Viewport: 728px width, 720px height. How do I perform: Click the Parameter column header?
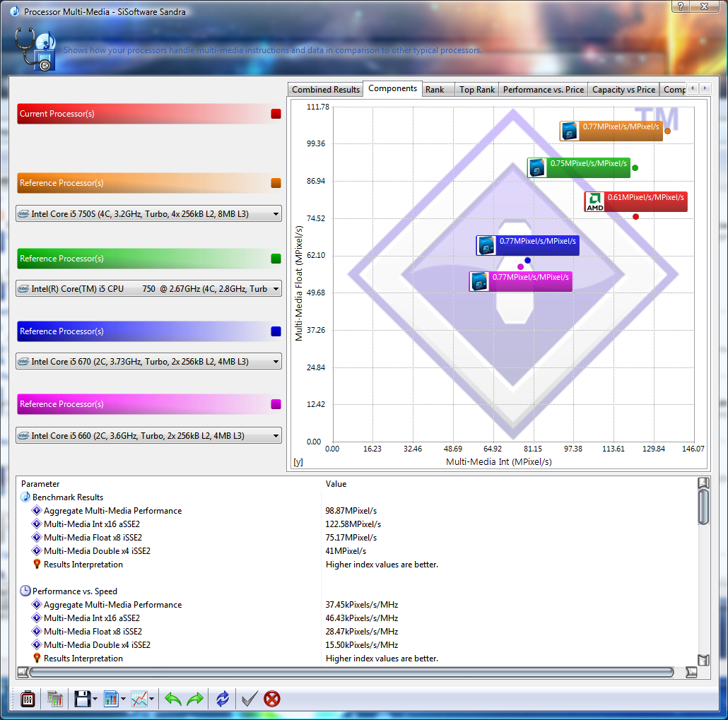(40, 484)
